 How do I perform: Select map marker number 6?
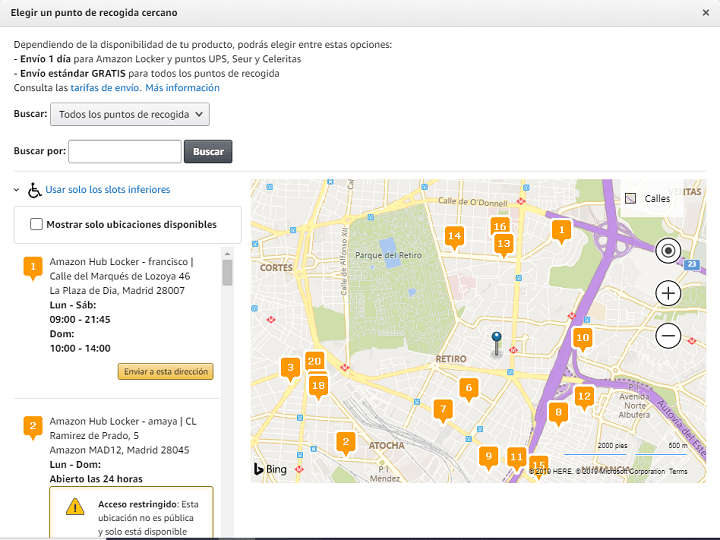coord(469,388)
